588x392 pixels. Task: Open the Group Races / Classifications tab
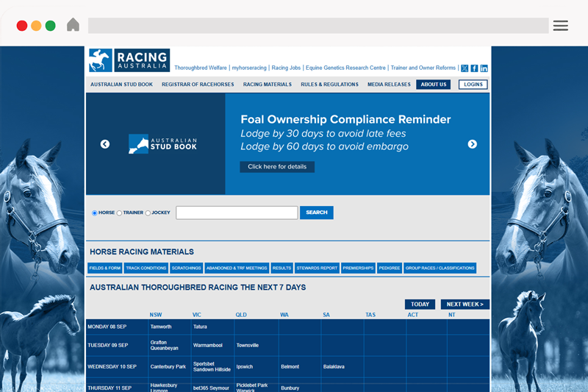tap(440, 268)
